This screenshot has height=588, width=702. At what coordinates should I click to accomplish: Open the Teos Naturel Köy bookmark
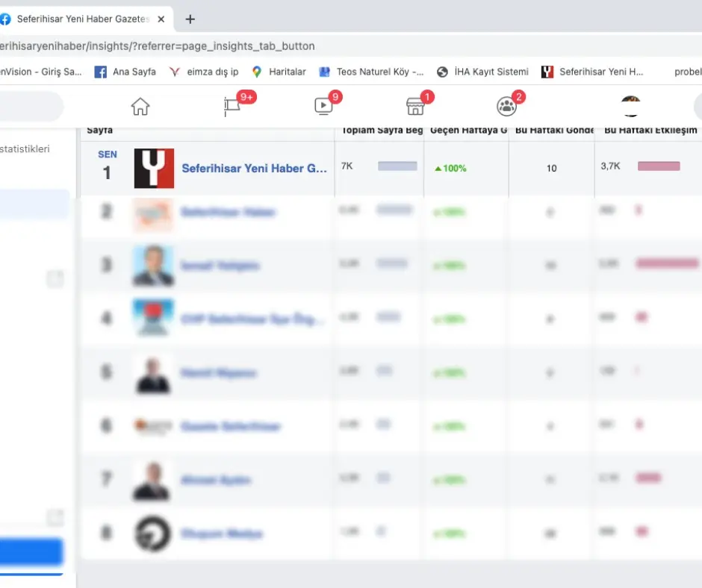point(371,72)
